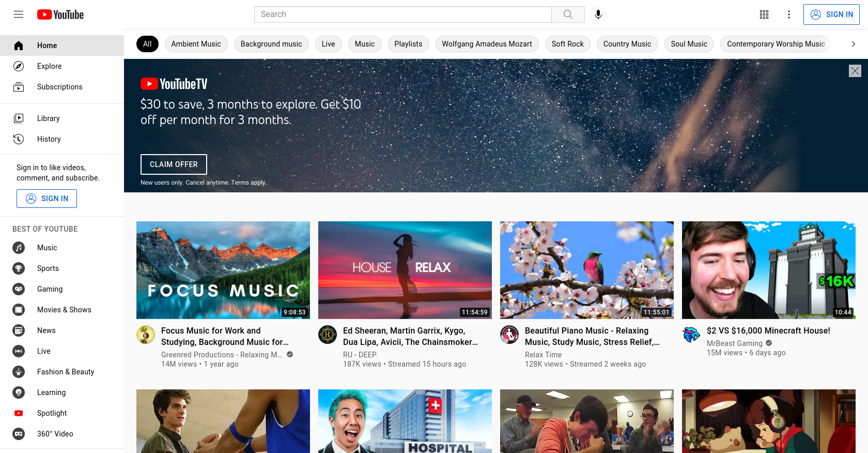This screenshot has height=453, width=868.
Task: Open the cherry blossom bird thumbnail
Action: (x=587, y=270)
